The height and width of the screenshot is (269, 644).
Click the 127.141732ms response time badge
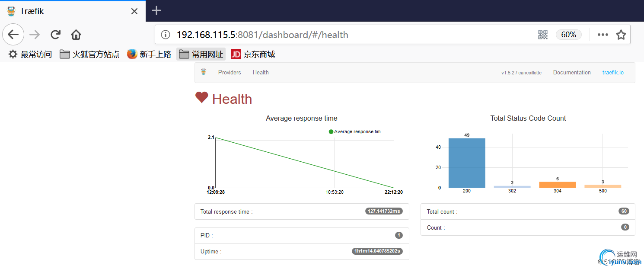click(x=384, y=211)
